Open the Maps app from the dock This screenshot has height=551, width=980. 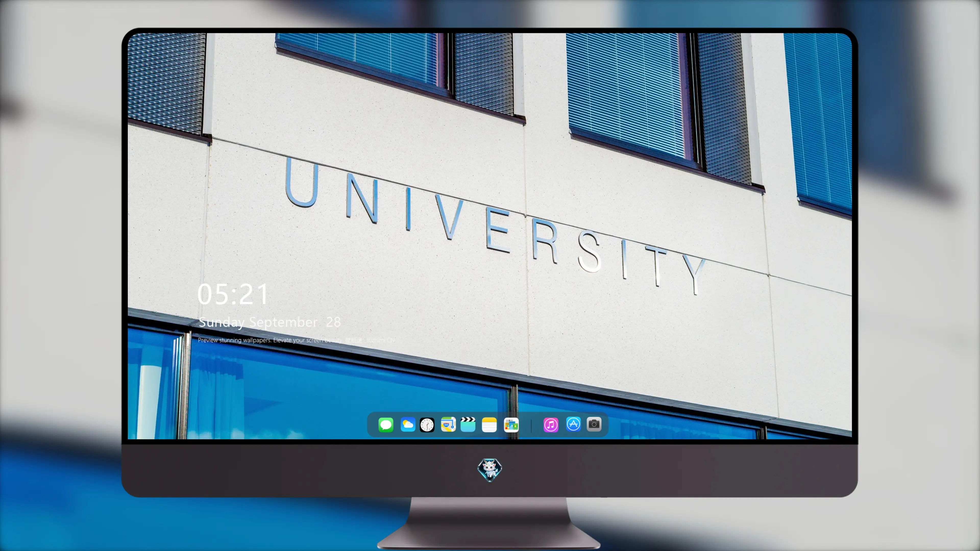click(448, 424)
